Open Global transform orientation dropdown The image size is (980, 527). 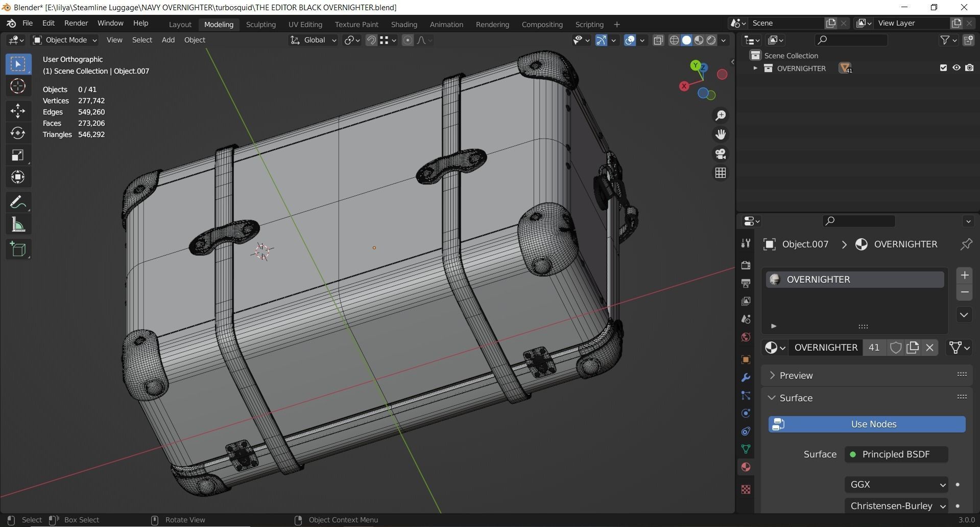[x=313, y=40]
